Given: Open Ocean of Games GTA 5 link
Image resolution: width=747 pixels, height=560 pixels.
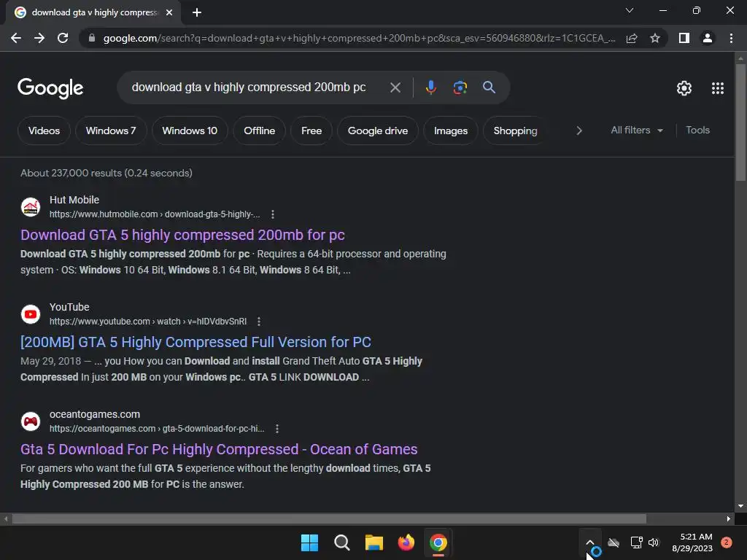Looking at the screenshot, I should coord(219,449).
